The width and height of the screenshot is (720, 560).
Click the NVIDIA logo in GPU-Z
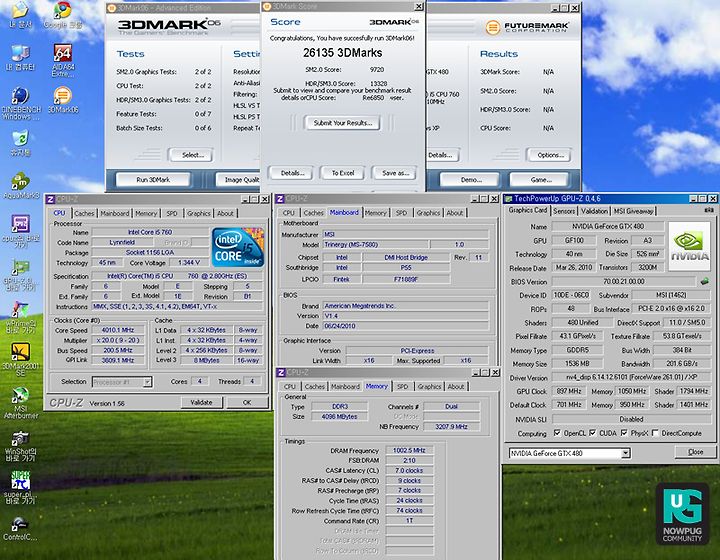pos(689,246)
